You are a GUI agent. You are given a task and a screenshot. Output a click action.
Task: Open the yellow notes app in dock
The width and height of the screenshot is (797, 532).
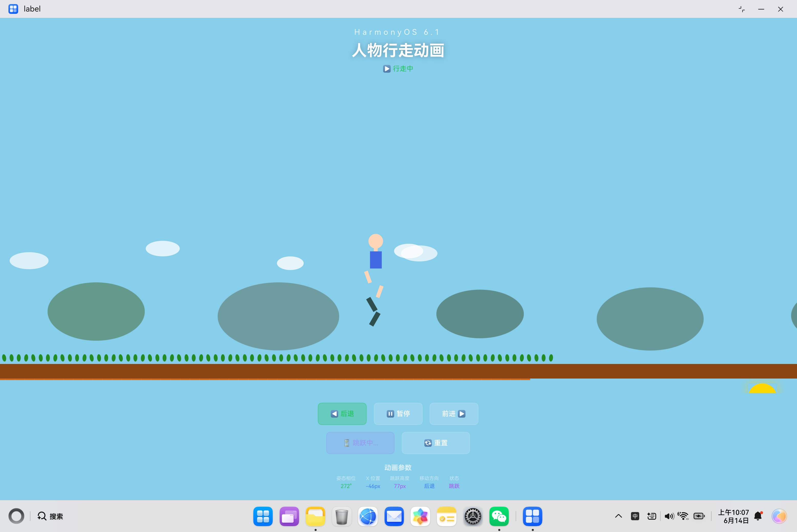click(x=447, y=516)
